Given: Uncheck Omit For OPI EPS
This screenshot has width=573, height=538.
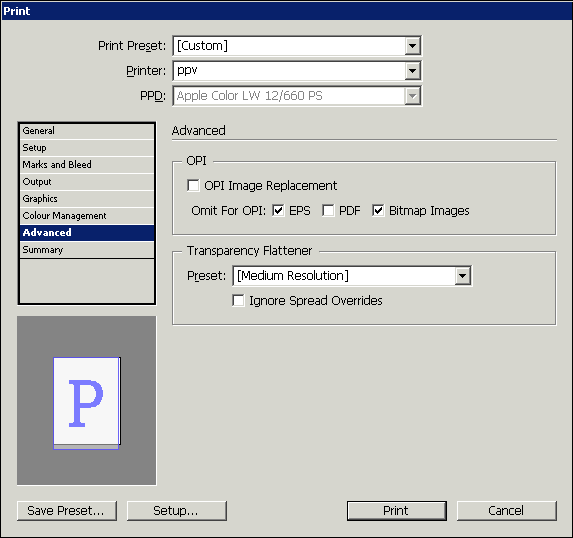Looking at the screenshot, I should (x=278, y=211).
